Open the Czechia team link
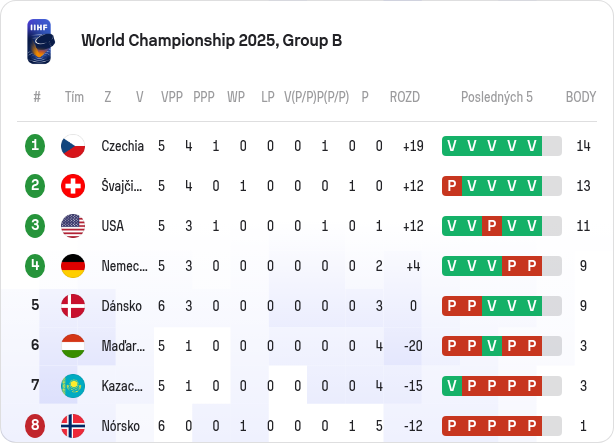This screenshot has width=614, height=443. click(x=123, y=146)
